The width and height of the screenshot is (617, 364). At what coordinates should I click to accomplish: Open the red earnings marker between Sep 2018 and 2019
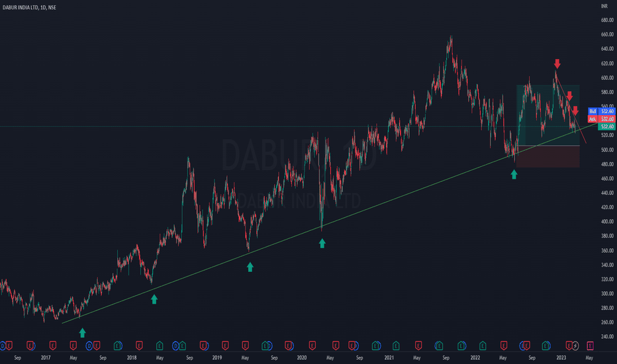(x=203, y=345)
